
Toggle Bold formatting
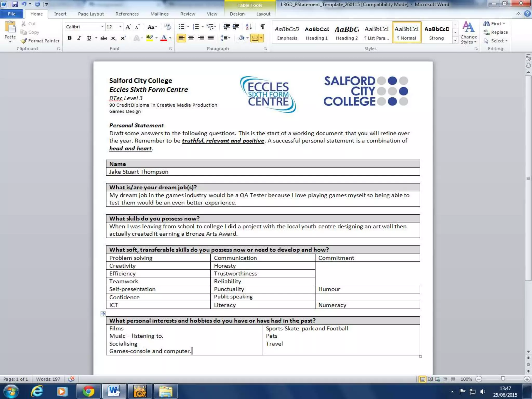coord(69,38)
